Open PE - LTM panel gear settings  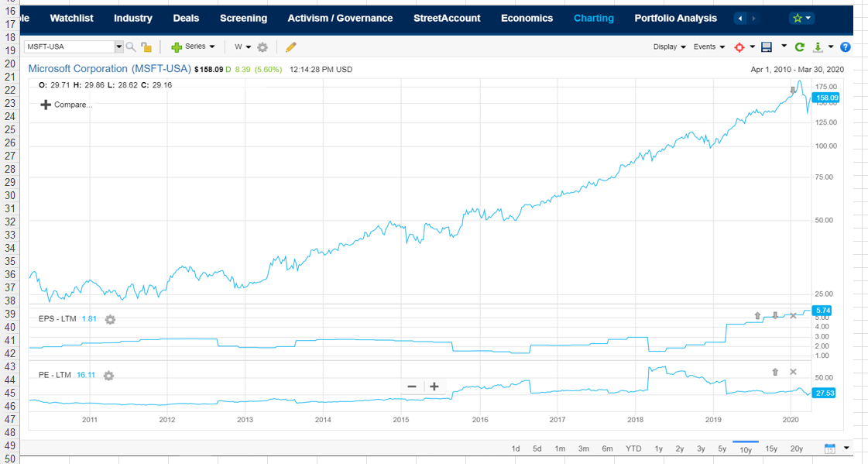(x=108, y=376)
